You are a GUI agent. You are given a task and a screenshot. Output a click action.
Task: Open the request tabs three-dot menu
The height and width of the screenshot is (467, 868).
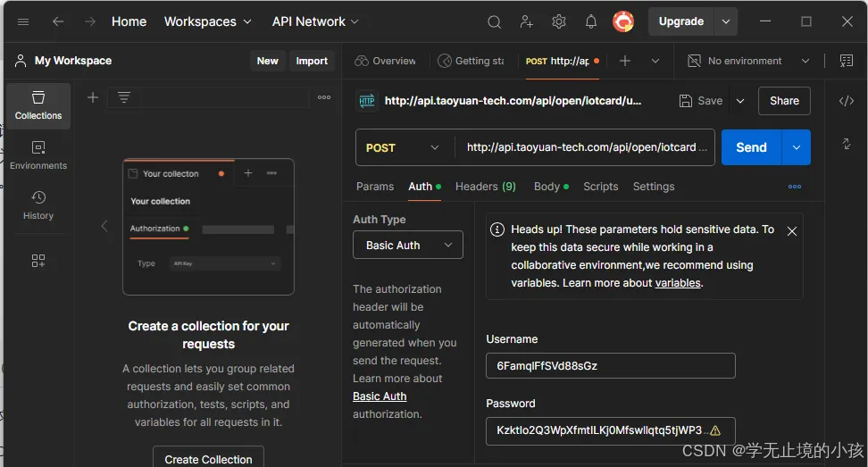(795, 187)
